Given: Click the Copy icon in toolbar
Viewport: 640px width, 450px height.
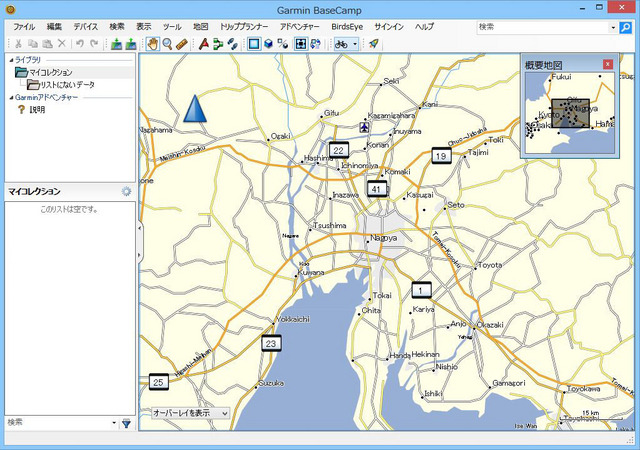Looking at the screenshot, I should coord(33,44).
